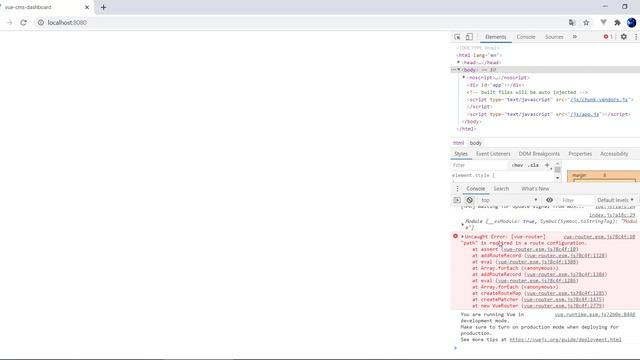Viewport: 640px width, 360px height.
Task: Open the DOM Breakpoints pane
Action: pyautogui.click(x=539, y=154)
